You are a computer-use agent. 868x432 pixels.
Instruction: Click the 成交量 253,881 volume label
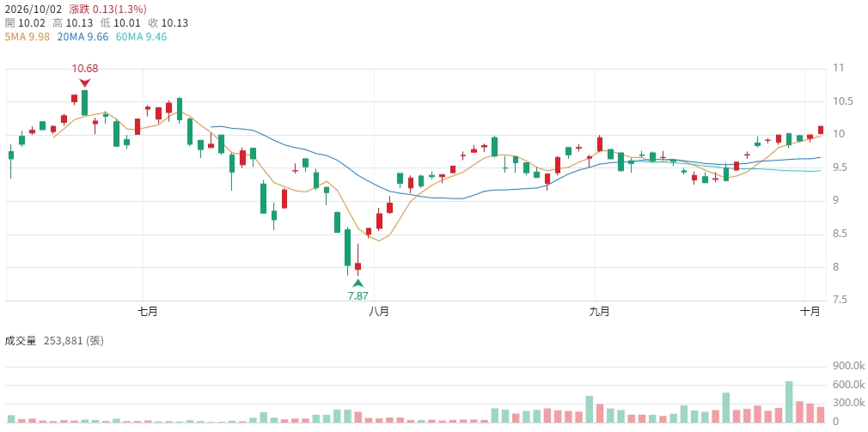[x=53, y=341]
